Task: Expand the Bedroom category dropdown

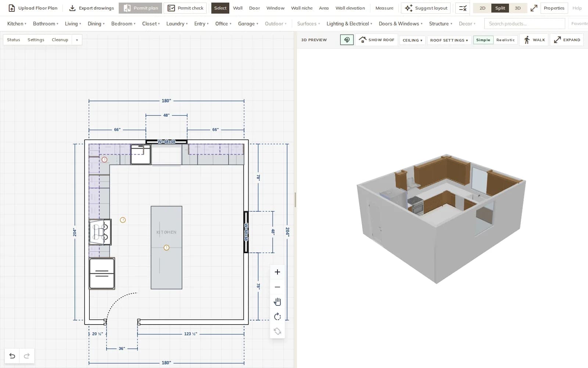Action: 123,24
